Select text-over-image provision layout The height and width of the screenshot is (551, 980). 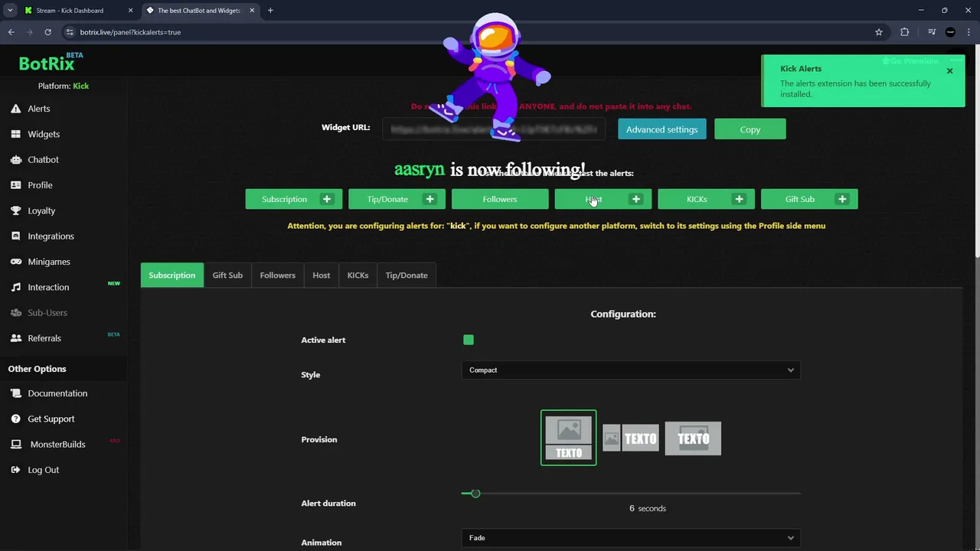point(693,439)
